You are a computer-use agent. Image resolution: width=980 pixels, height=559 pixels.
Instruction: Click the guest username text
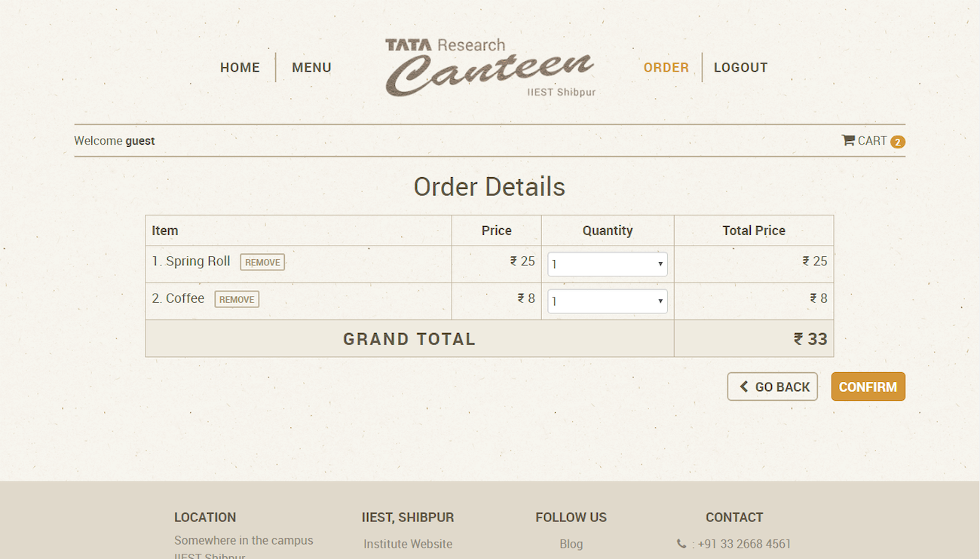tap(140, 141)
